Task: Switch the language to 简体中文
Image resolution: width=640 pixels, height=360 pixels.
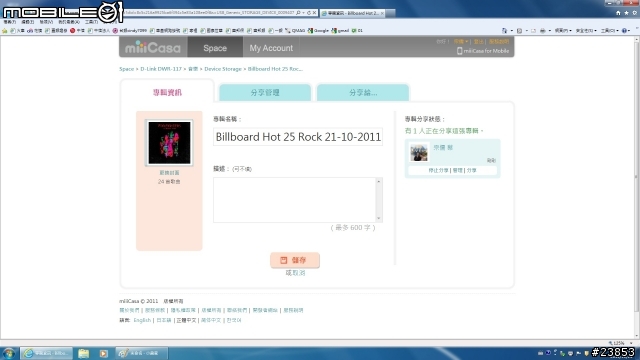Action: [x=211, y=320]
